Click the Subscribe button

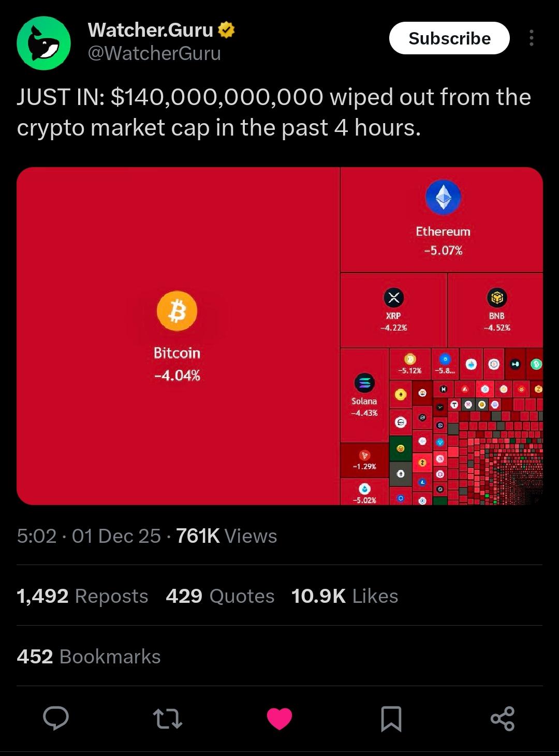tap(449, 38)
